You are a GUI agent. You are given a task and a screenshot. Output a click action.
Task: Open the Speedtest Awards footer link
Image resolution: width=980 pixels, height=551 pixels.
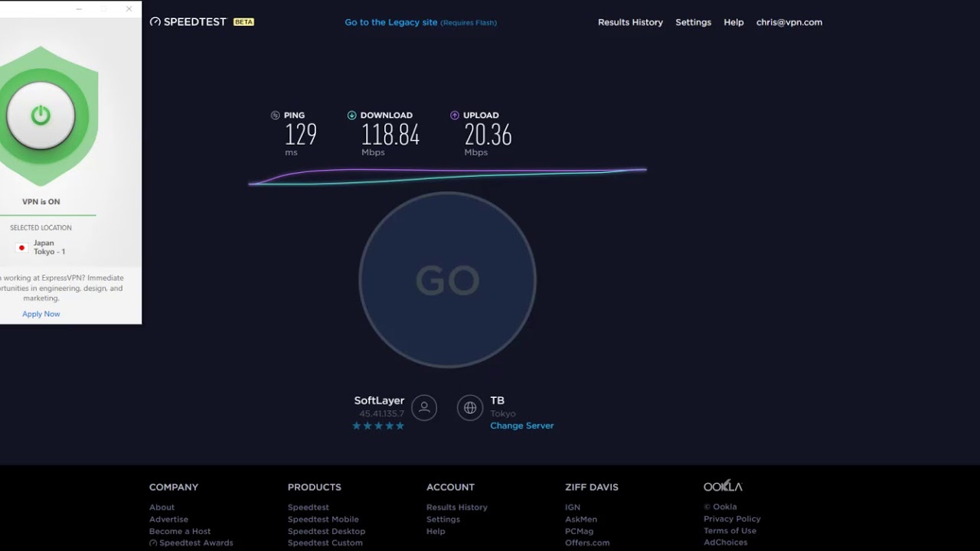(x=191, y=543)
